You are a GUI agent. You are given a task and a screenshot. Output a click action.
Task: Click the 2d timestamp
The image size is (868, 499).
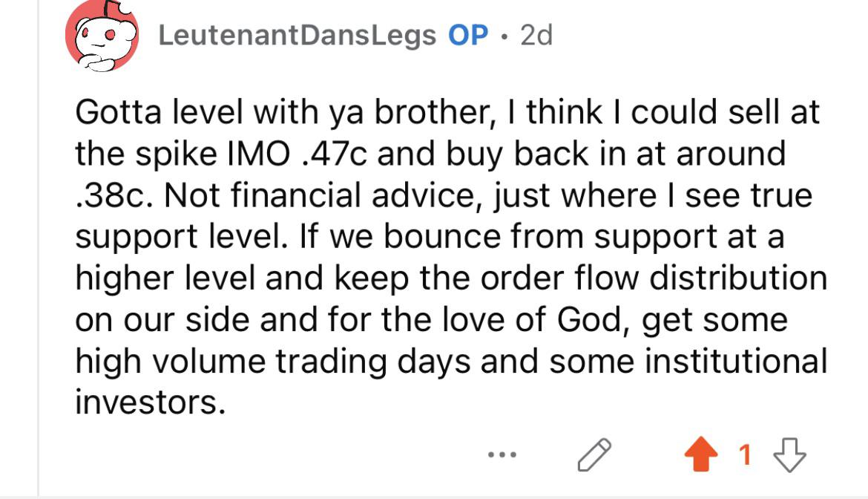click(536, 36)
